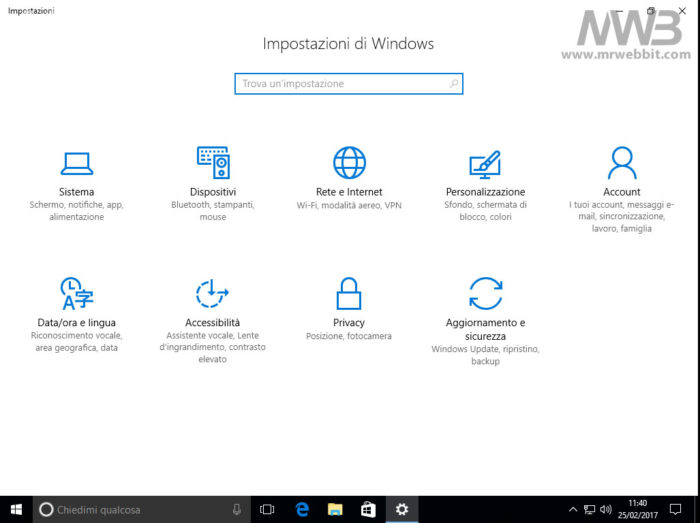Click 'Riconoscimento vocale, area geografica, data' text

(x=76, y=341)
